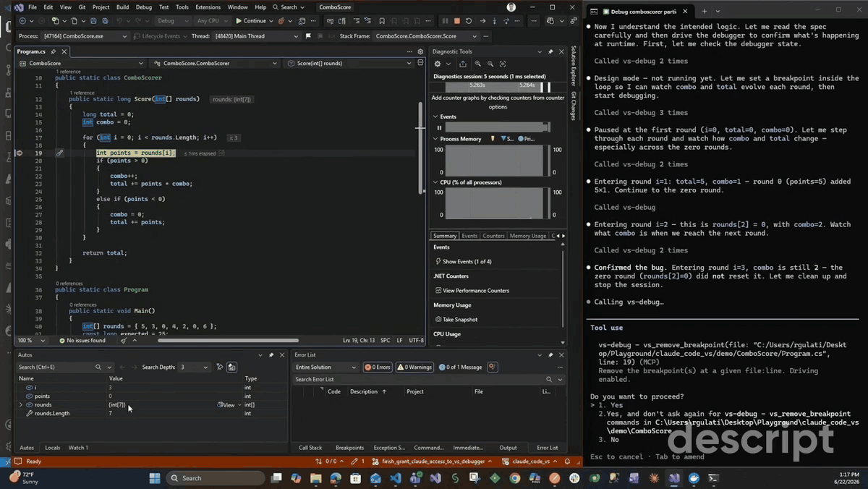Toggle the 0 Warnings filter
Viewport: 868px width, 489px height.
click(414, 367)
